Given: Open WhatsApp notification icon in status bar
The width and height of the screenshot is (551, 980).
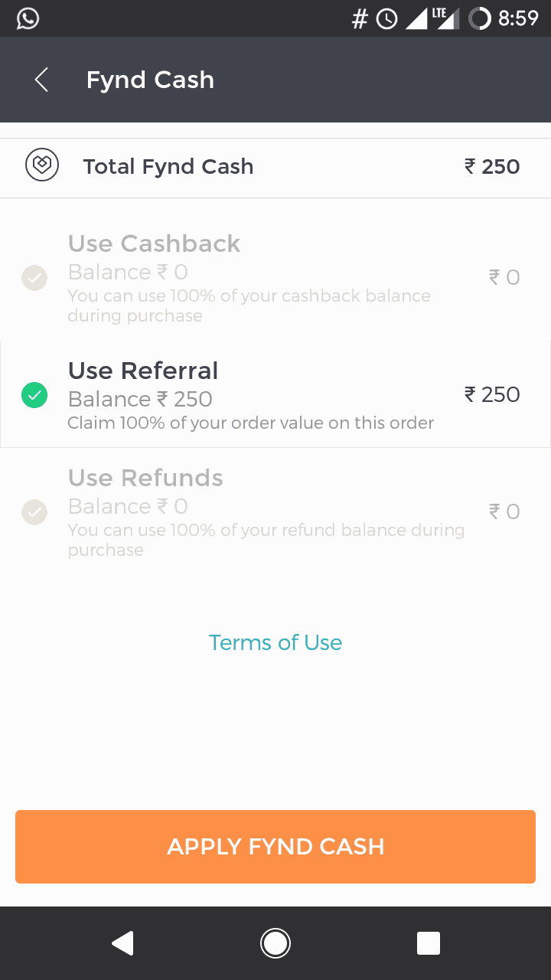Looking at the screenshot, I should (x=28, y=18).
